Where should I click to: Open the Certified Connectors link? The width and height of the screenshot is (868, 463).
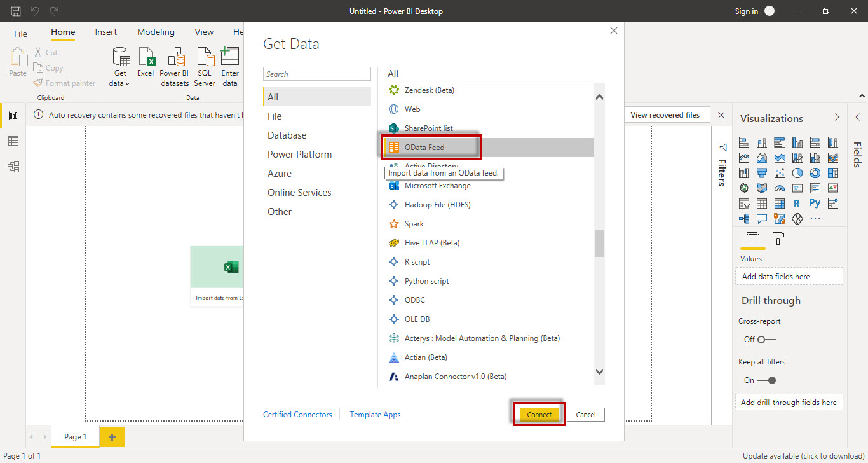pyautogui.click(x=297, y=414)
